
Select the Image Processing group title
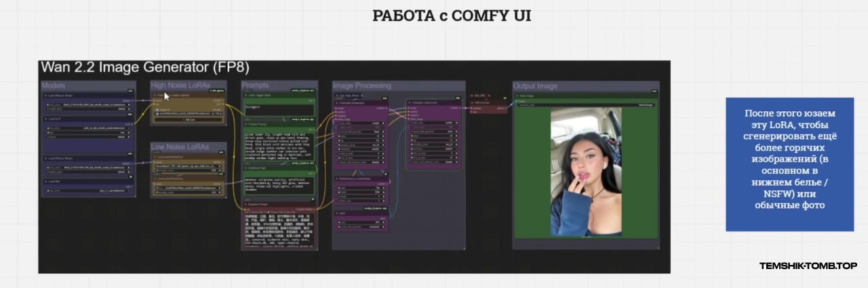pyautogui.click(x=362, y=85)
